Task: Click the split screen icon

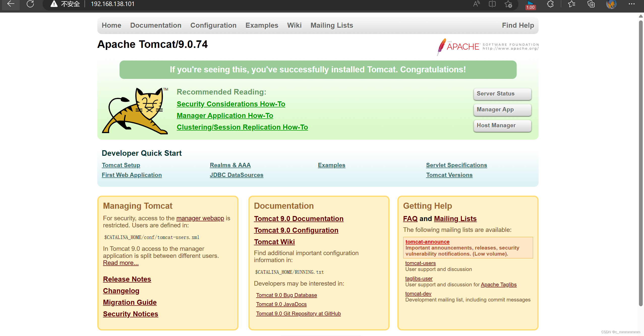Action: (492, 4)
